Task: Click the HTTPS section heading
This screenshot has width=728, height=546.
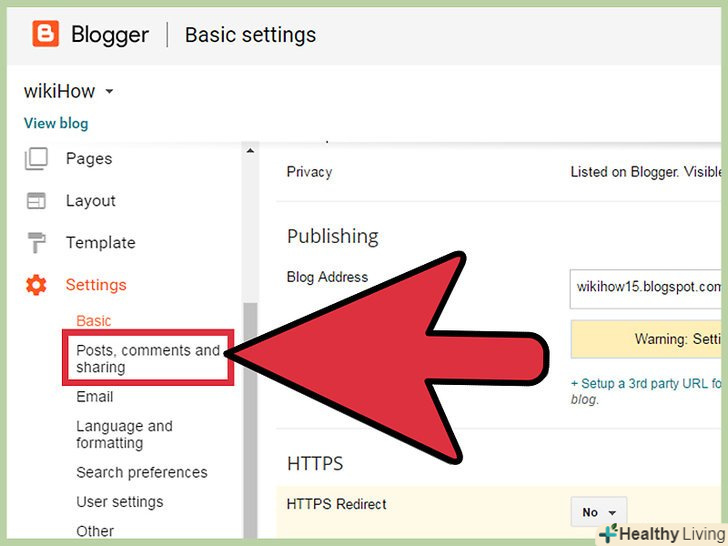Action: point(315,463)
